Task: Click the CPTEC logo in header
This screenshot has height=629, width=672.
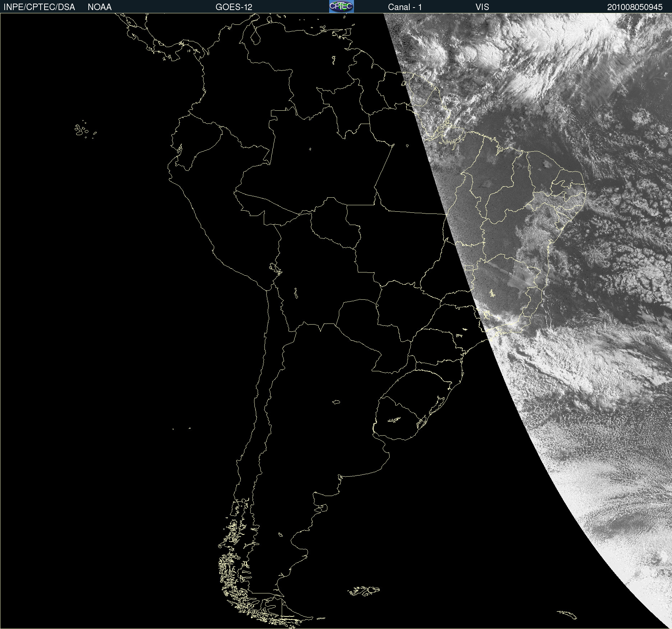Action: click(x=341, y=6)
